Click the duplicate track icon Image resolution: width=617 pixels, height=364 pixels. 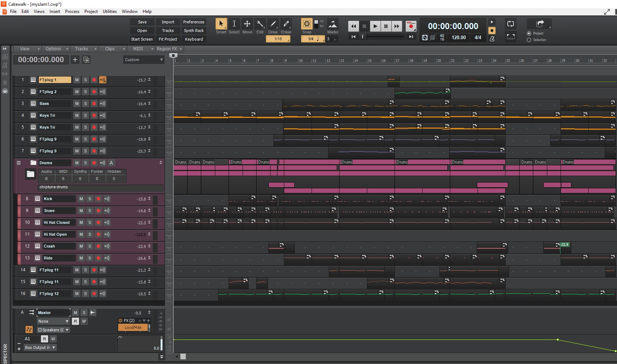(86, 60)
